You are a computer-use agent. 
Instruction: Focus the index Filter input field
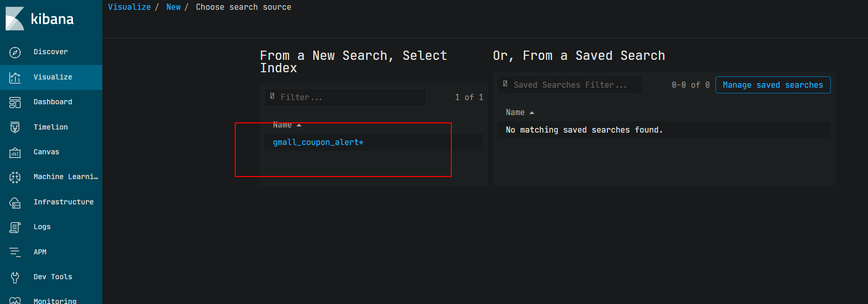pyautogui.click(x=345, y=97)
